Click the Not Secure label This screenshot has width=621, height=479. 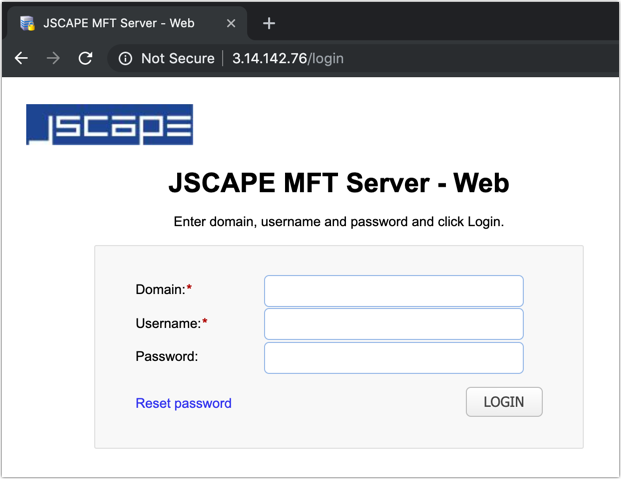[178, 59]
